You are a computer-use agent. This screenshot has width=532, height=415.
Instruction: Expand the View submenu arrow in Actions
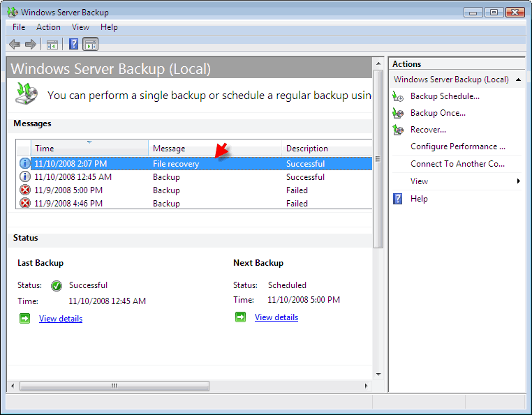(x=519, y=181)
